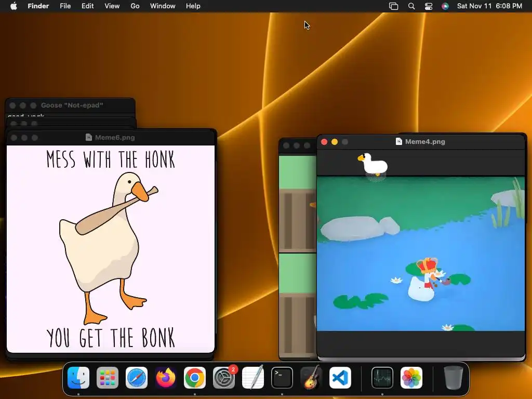Click the Meme6.png window title
This screenshot has width=532, height=399.
pyautogui.click(x=115, y=137)
